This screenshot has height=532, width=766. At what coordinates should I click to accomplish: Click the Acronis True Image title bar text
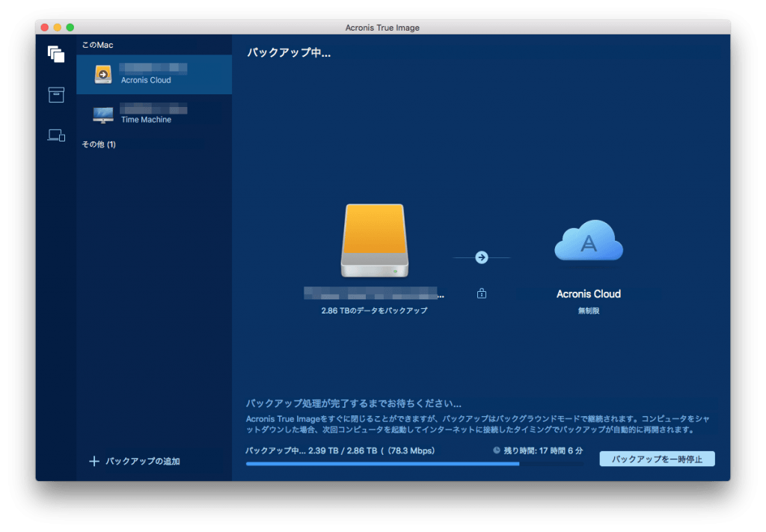382,28
